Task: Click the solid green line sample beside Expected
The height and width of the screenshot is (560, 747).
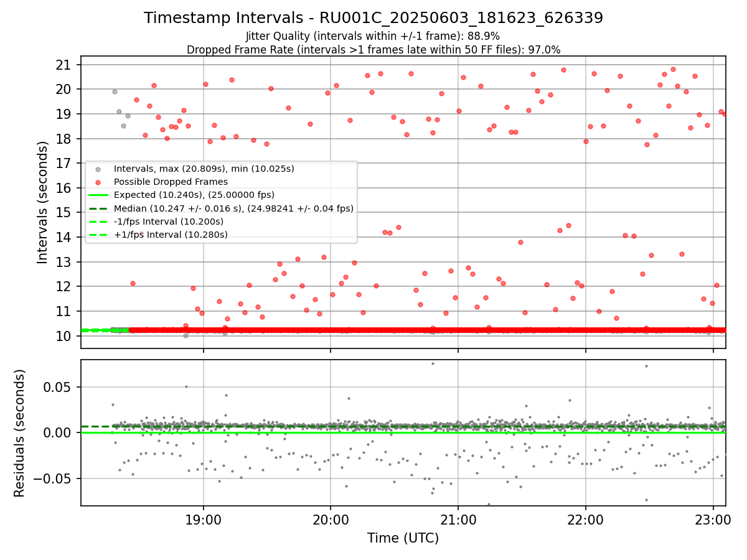Action: pos(97,195)
